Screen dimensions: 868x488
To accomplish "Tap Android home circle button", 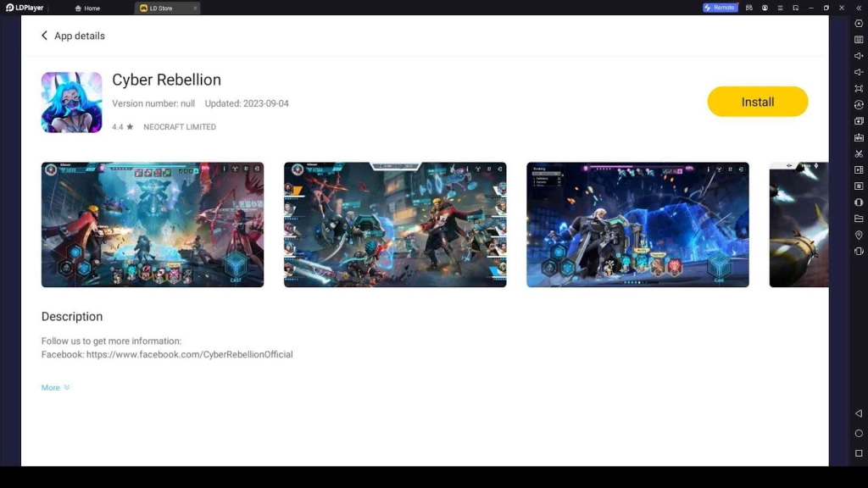I will click(x=859, y=433).
